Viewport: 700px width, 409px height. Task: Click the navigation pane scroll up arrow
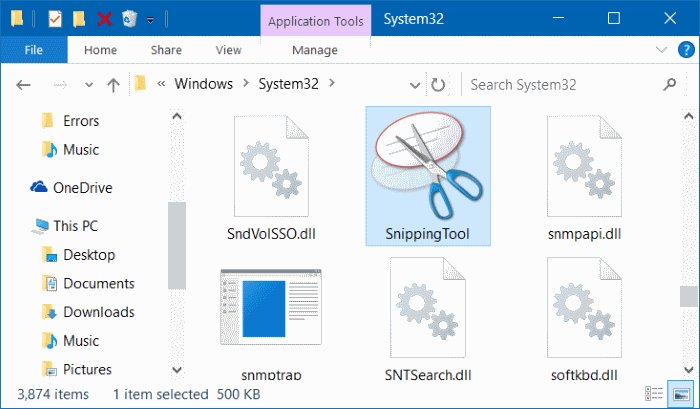point(177,117)
